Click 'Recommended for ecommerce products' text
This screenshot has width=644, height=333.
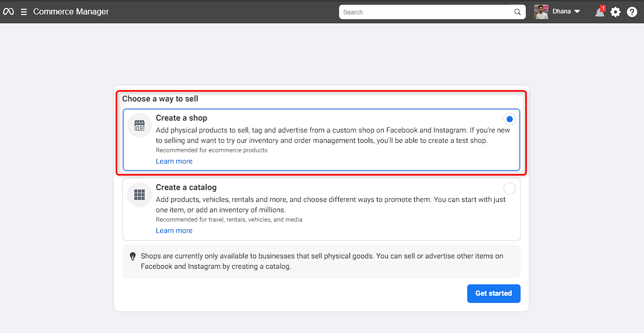tap(212, 150)
